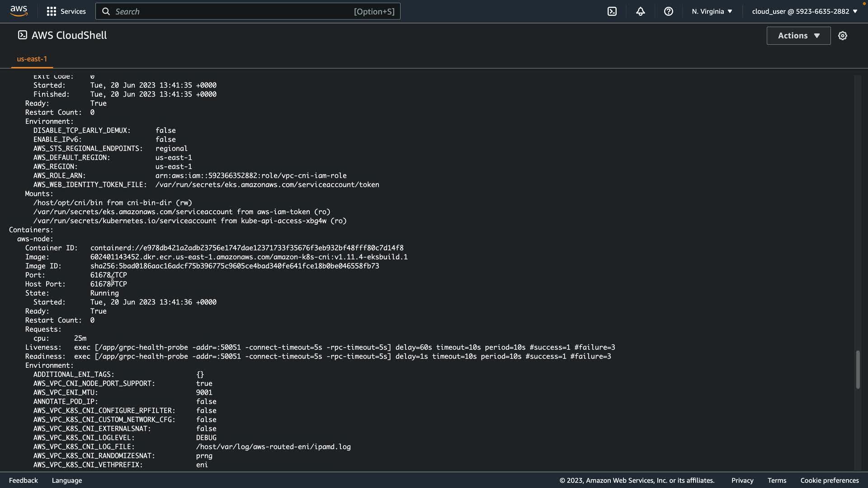
Task: Open the cloud_user account dropdown
Action: (804, 11)
